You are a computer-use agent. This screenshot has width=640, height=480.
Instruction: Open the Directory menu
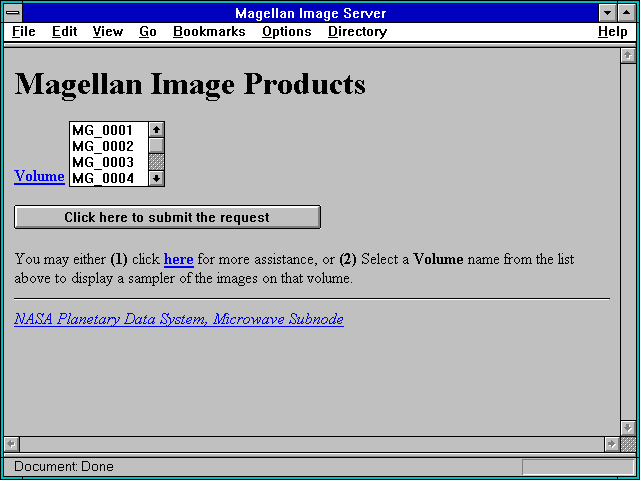pos(358,32)
